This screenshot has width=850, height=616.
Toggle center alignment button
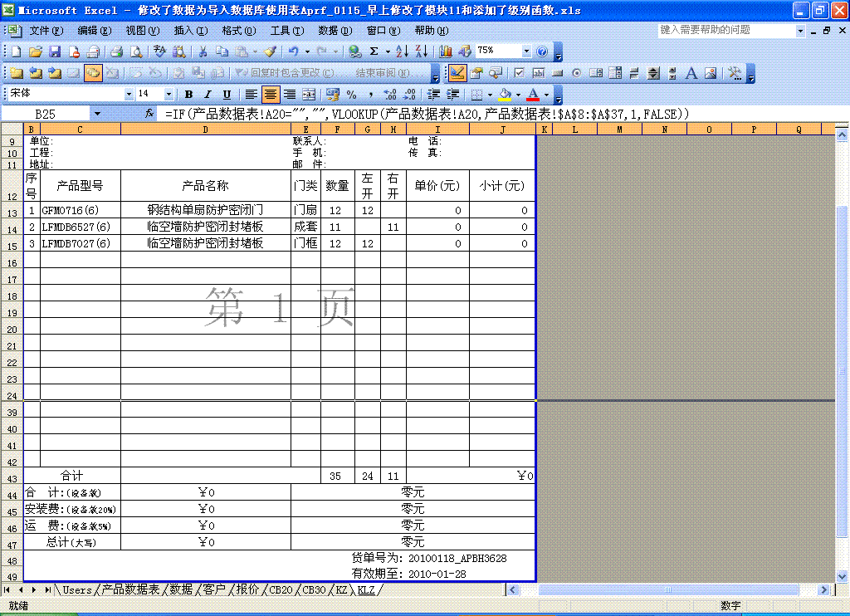pyautogui.click(x=270, y=95)
